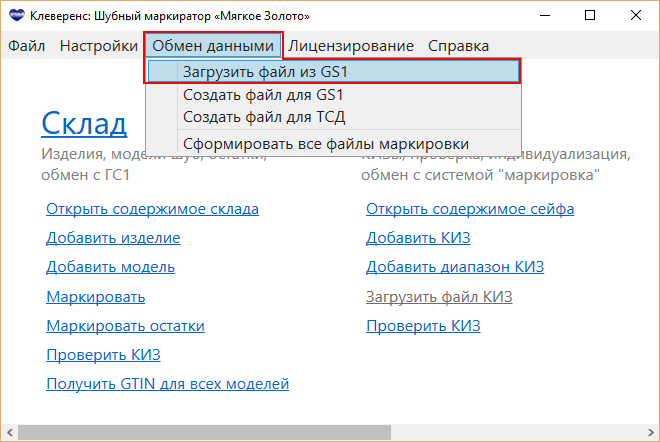
Task: Maximize the Клеверенс window
Action: click(x=590, y=16)
